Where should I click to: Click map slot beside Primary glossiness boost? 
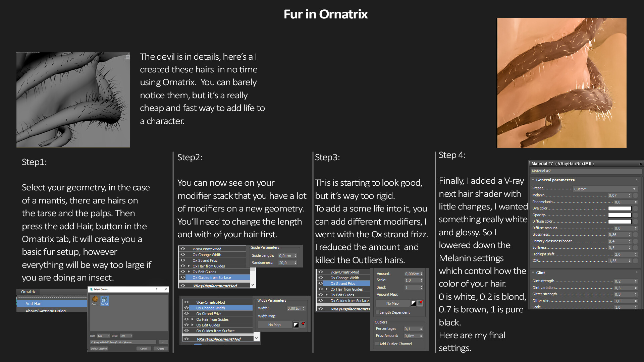pyautogui.click(x=635, y=241)
